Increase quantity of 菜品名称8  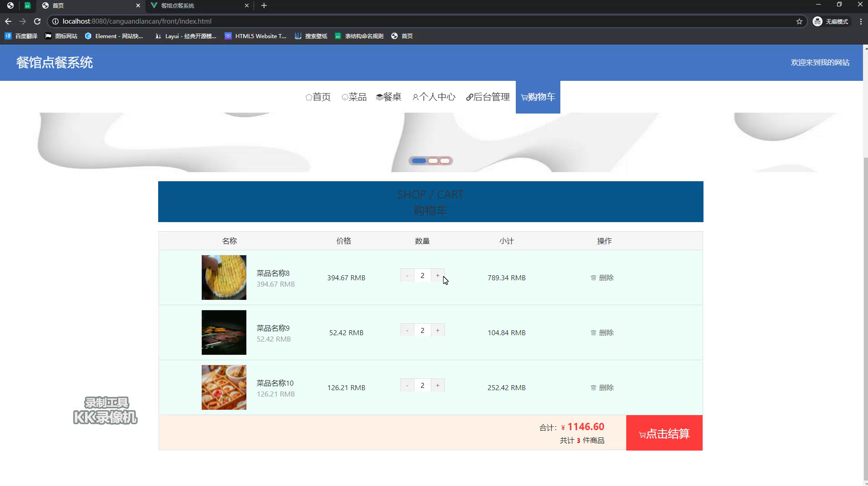438,275
